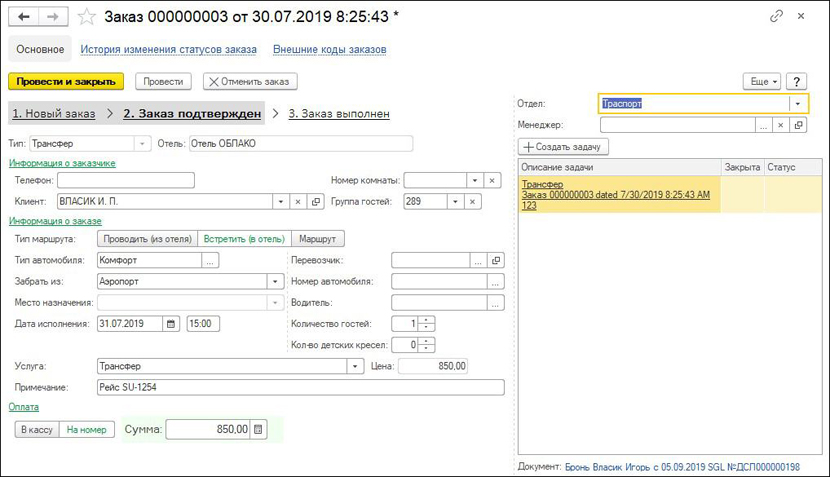This screenshot has width=830, height=477.
Task: Open the calendar picker for Дата исполнения
Action: [170, 323]
